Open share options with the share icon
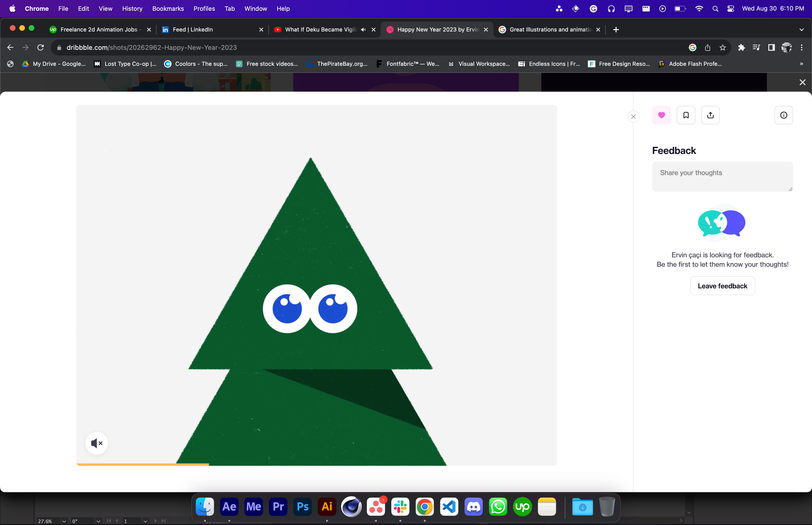The image size is (812, 525). tap(710, 116)
